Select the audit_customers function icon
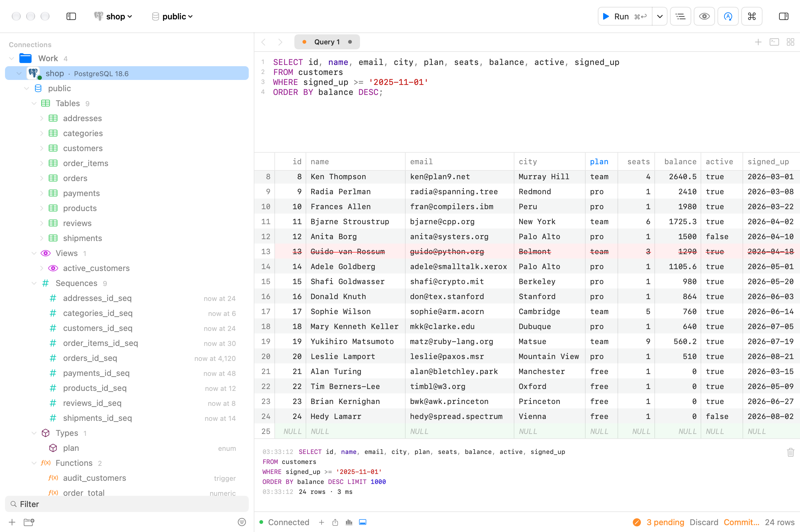 coord(53,478)
